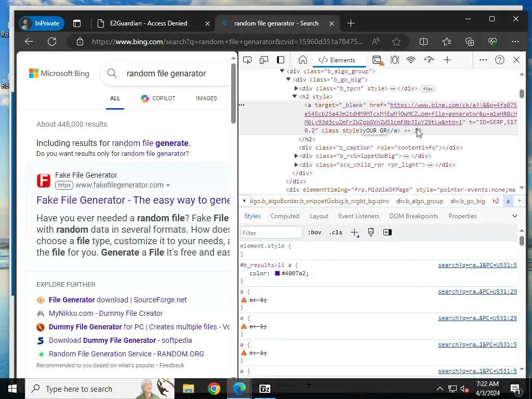The image size is (532, 399).
Task: Close the DevTools panel
Action: (516, 60)
